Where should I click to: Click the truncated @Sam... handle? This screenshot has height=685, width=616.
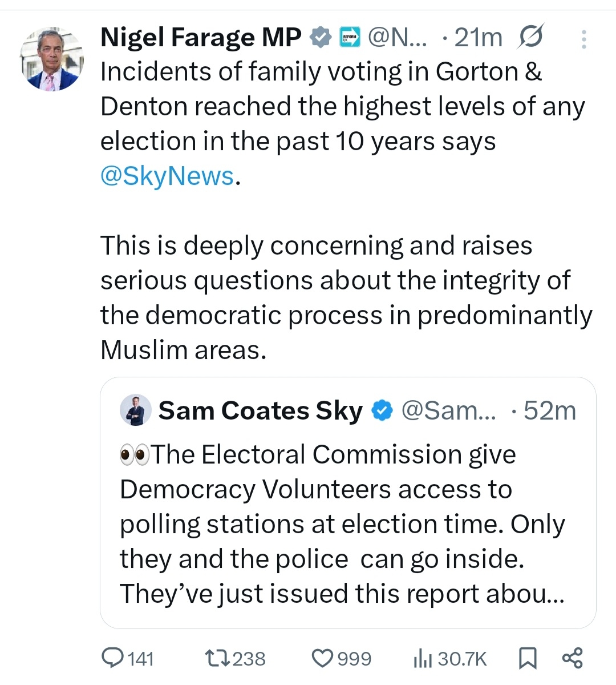coord(449,410)
